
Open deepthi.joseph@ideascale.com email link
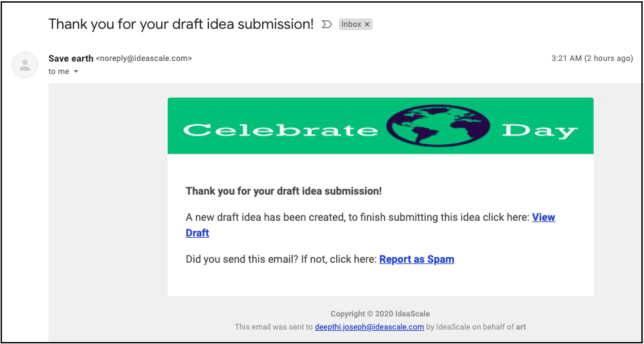click(369, 327)
